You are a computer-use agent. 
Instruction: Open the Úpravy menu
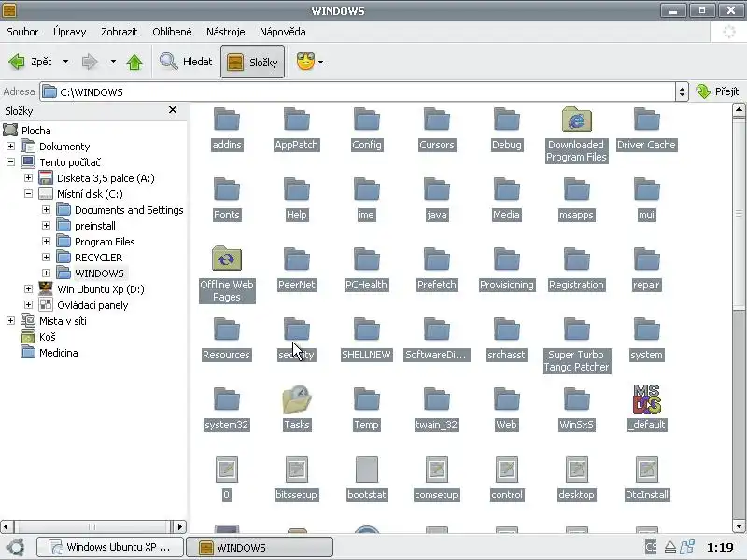[x=69, y=32]
